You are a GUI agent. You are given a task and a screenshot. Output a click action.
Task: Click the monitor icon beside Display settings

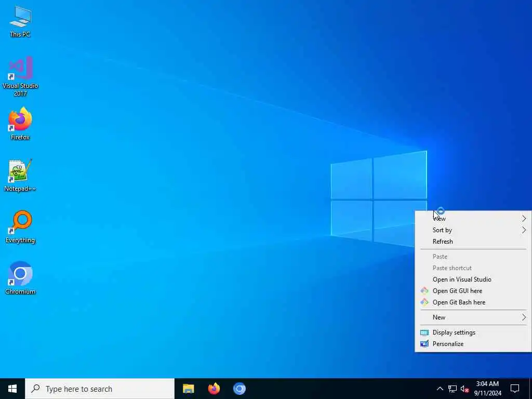coord(424,332)
